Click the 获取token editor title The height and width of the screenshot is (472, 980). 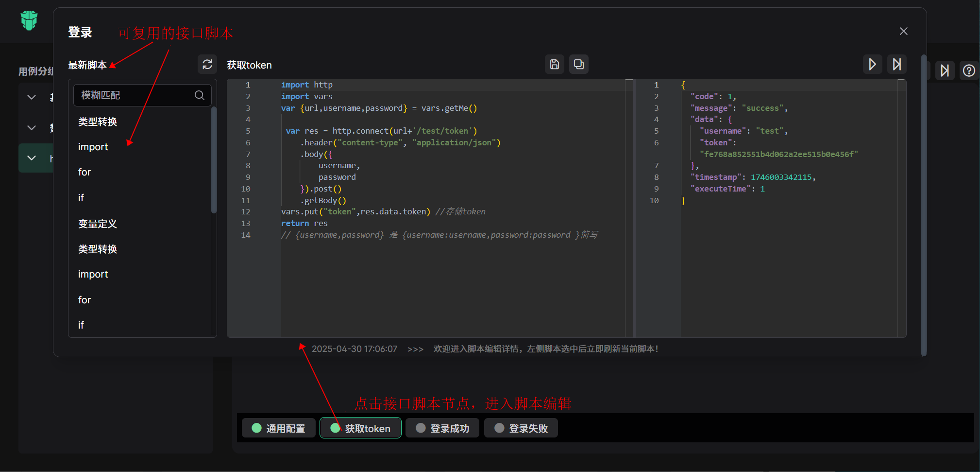249,65
